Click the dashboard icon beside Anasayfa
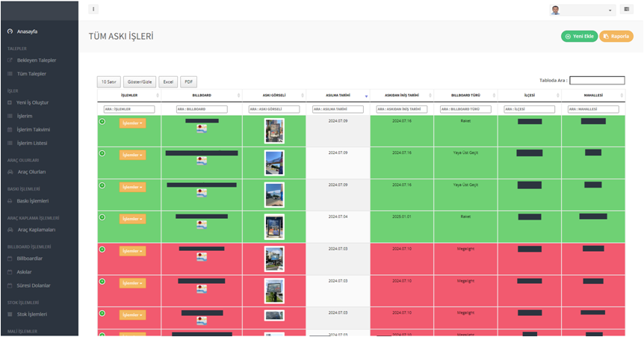Image resolution: width=644 pixels, height=337 pixels. point(10,31)
